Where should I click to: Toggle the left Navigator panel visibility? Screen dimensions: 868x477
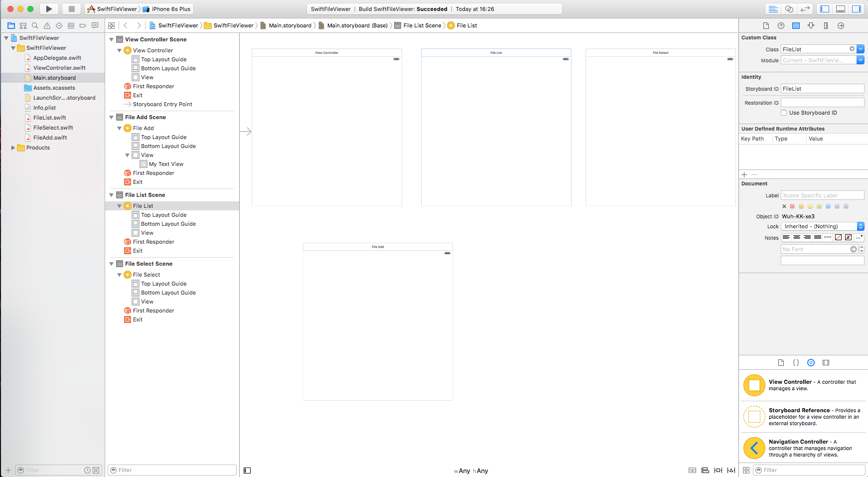pos(825,9)
